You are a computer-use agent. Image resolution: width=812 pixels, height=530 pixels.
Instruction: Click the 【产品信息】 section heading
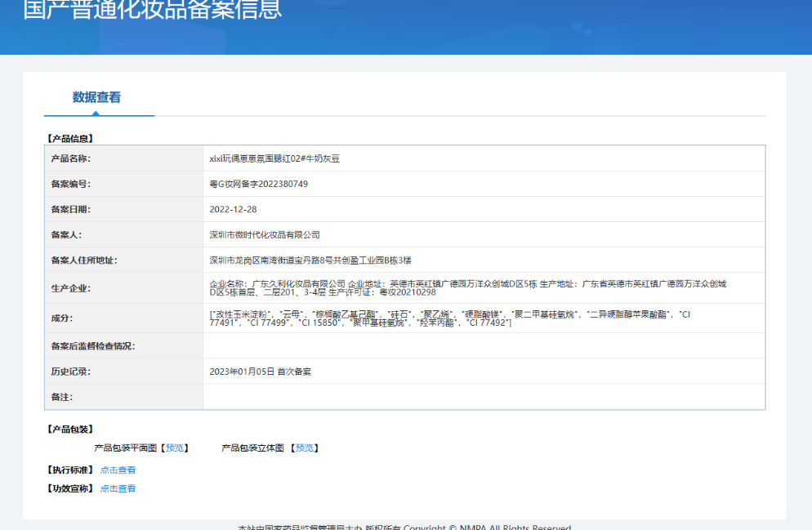pyautogui.click(x=70, y=139)
